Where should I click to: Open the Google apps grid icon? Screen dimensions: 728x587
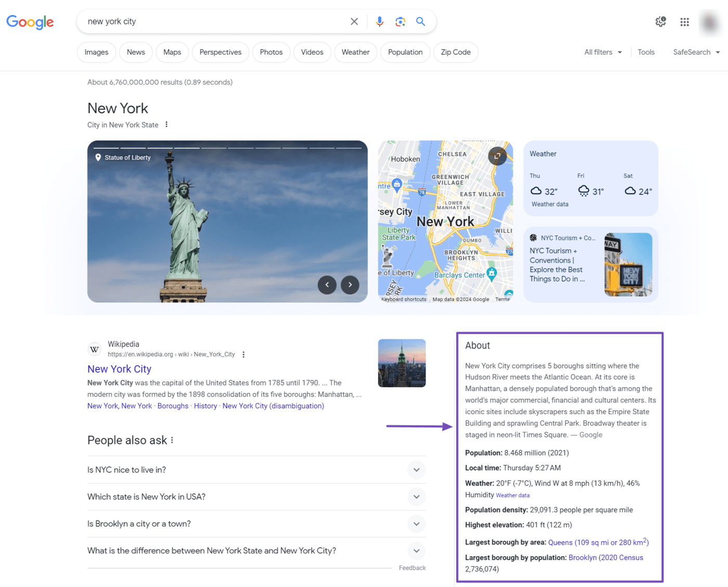(684, 22)
